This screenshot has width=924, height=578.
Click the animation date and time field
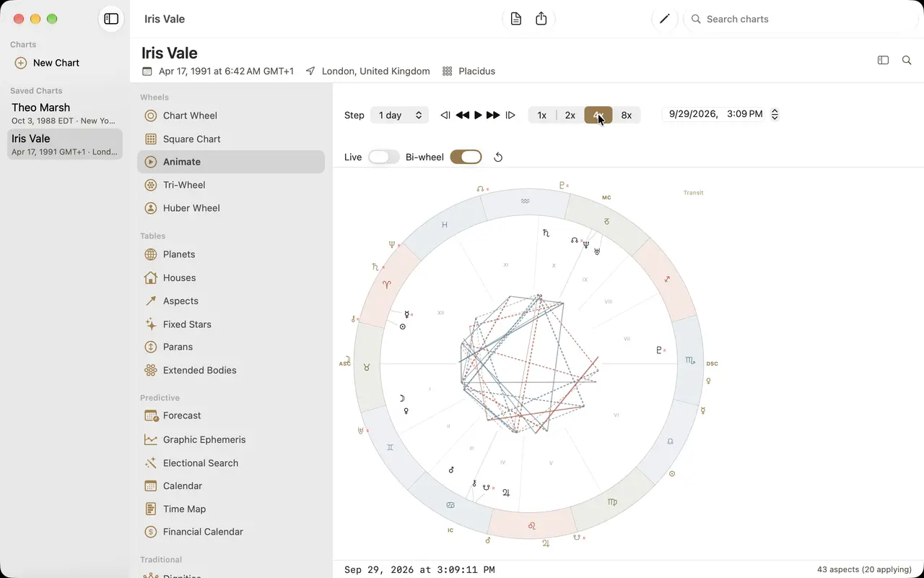(715, 114)
